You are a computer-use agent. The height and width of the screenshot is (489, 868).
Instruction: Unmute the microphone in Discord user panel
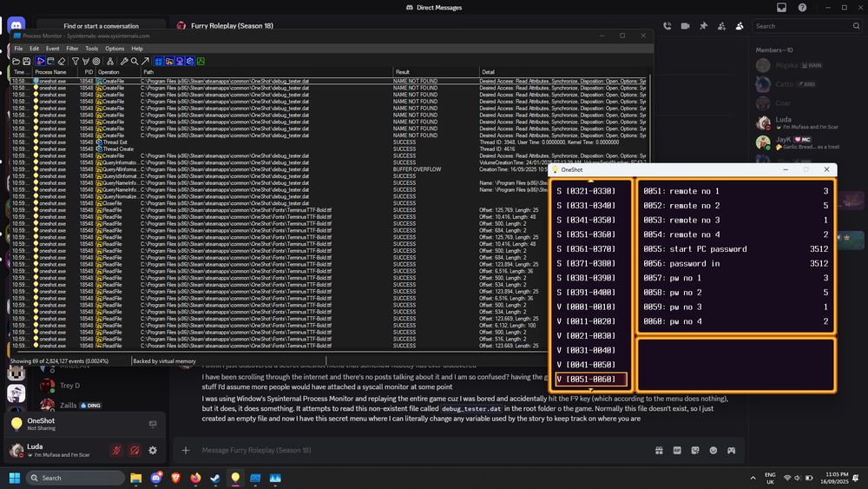tap(115, 450)
